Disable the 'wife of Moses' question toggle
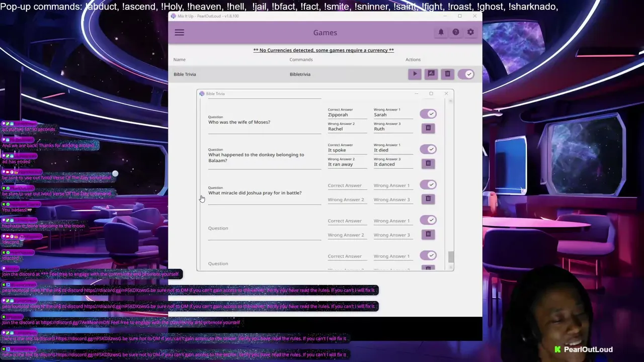This screenshot has width=644, height=362. [x=428, y=114]
